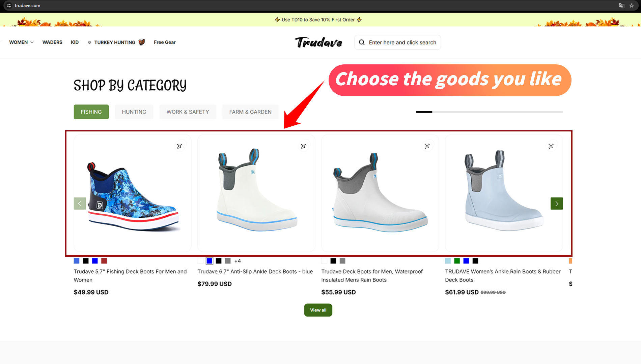
Task: Open quick view on grey-collar deck boot
Action: point(427,146)
